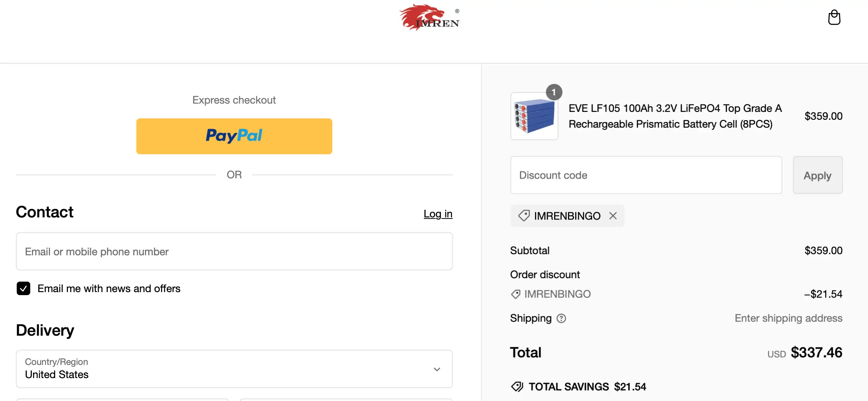
Task: Click the IMRENBINGO discount chip label
Action: [x=567, y=216]
